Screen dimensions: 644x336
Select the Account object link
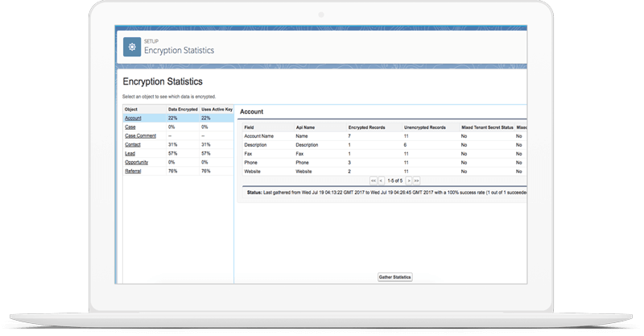133,118
